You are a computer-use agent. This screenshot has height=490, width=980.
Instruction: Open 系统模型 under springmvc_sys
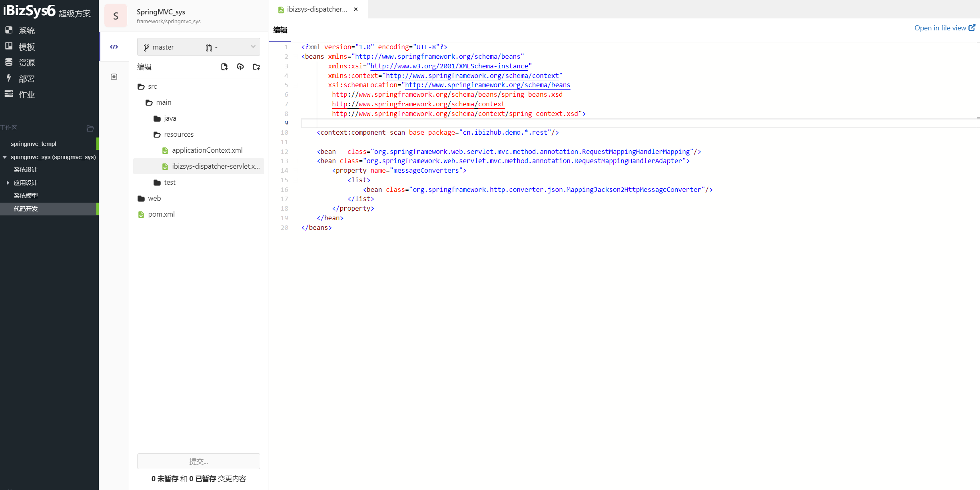click(x=26, y=196)
